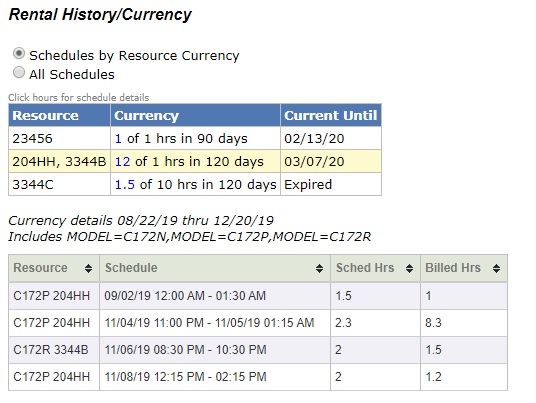Open hours link 1 for resource 23456
The height and width of the screenshot is (403, 536).
pos(118,139)
